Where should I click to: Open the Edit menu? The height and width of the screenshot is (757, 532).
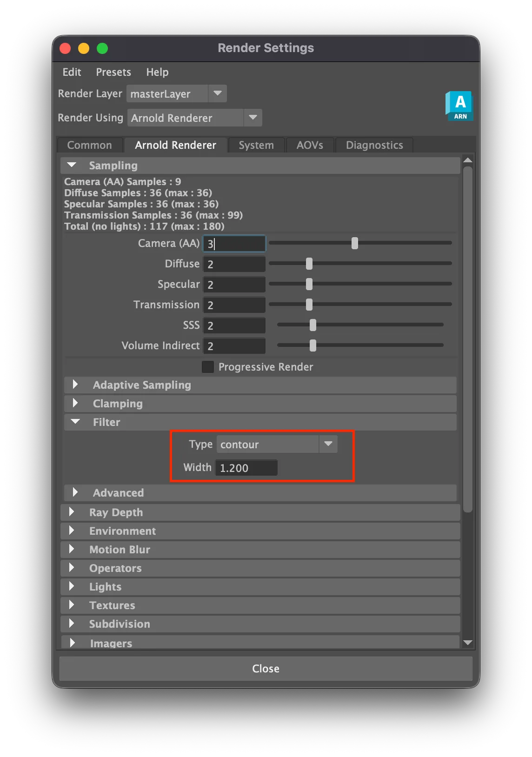72,72
